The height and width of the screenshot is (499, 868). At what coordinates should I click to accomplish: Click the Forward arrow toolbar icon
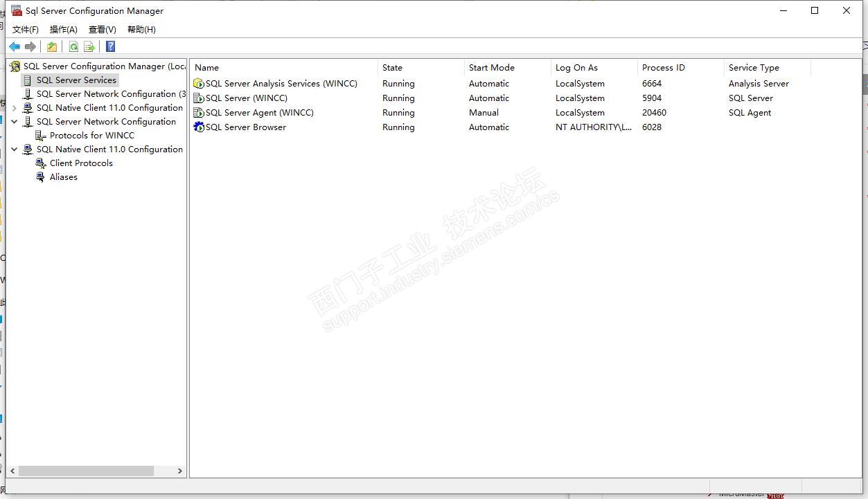click(30, 46)
